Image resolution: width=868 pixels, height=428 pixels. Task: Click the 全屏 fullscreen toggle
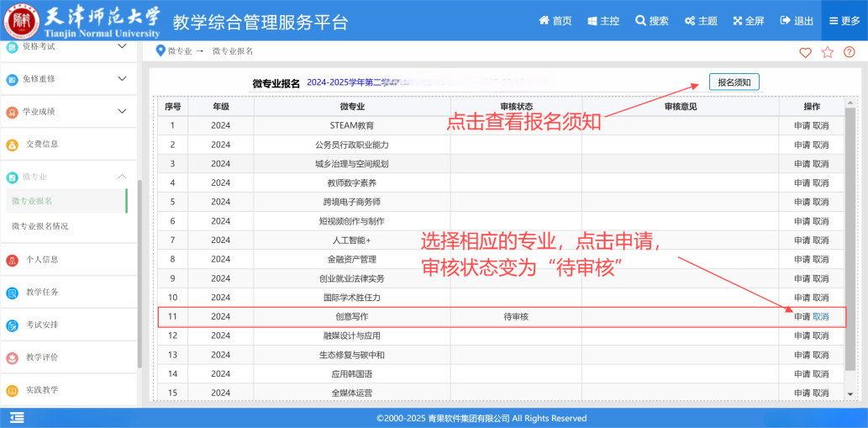tap(749, 21)
